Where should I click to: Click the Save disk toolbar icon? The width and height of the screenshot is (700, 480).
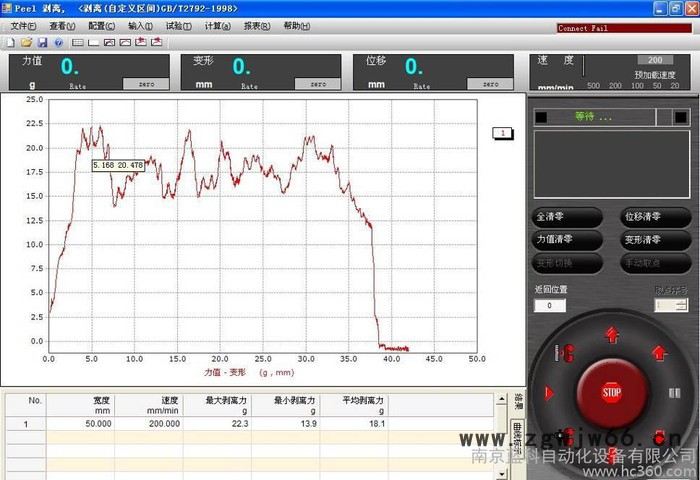42,43
